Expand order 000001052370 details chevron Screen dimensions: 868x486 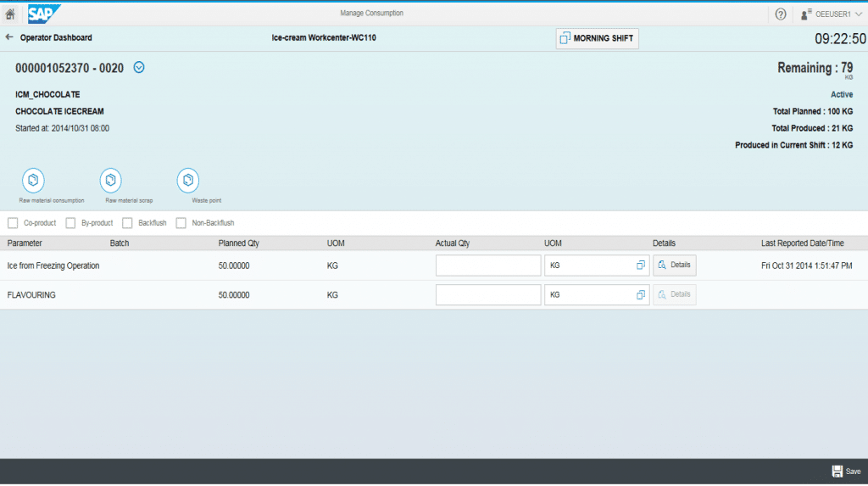(x=139, y=68)
